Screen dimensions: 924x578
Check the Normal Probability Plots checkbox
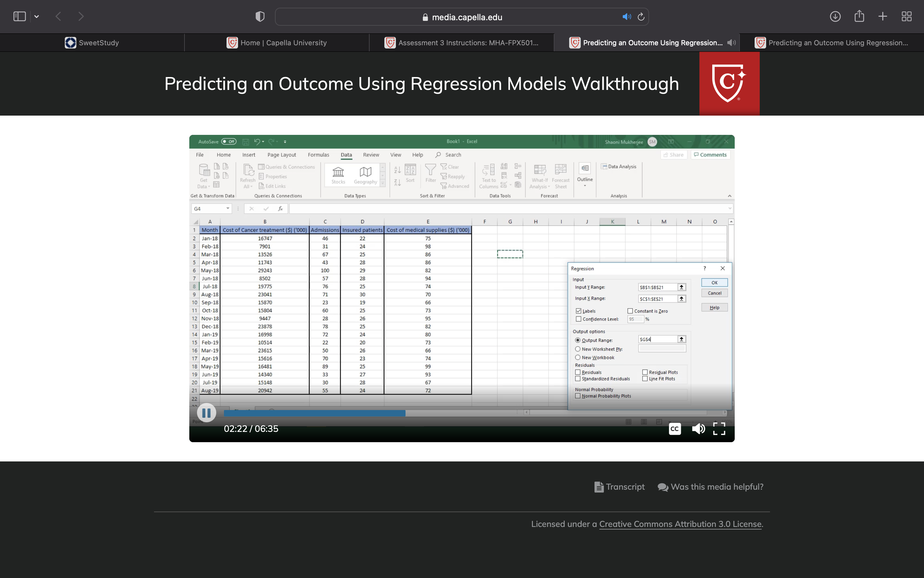click(x=578, y=396)
